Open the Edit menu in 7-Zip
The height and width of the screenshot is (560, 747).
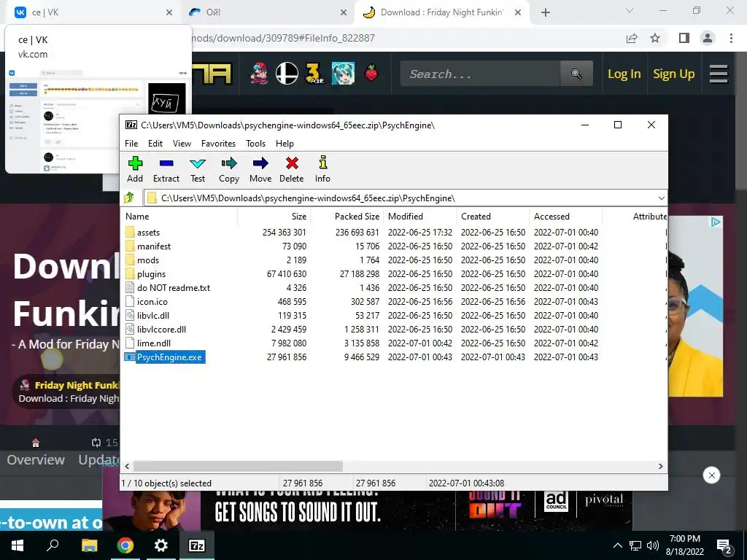(155, 144)
